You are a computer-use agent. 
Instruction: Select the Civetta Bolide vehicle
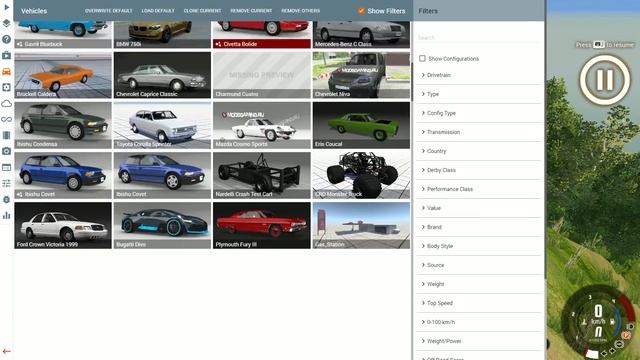coord(262,34)
